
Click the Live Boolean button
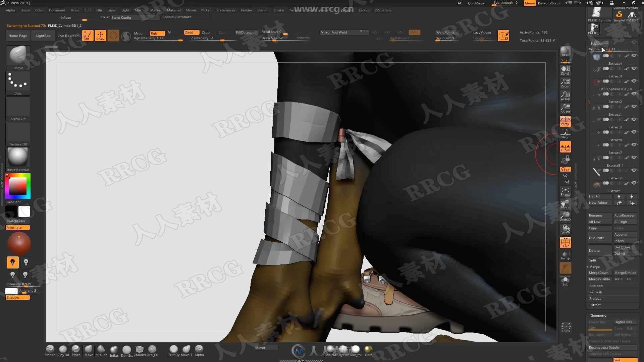68,36
